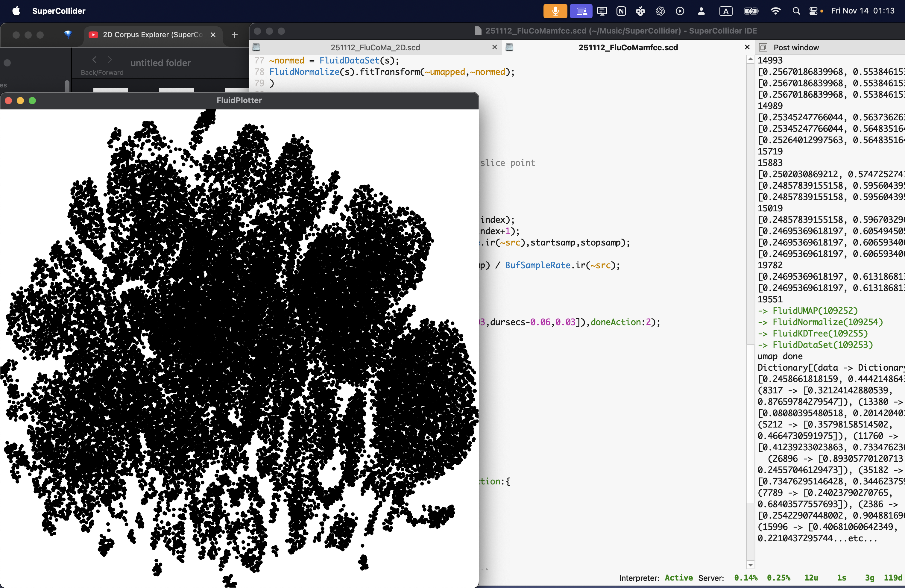The height and width of the screenshot is (588, 905).
Task: Pop out the Post window via its detach icon
Action: pyautogui.click(x=763, y=47)
